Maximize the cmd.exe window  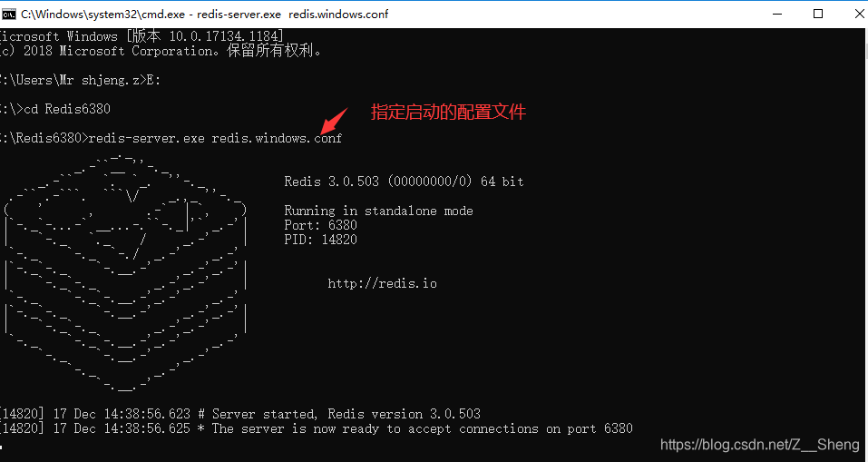817,14
